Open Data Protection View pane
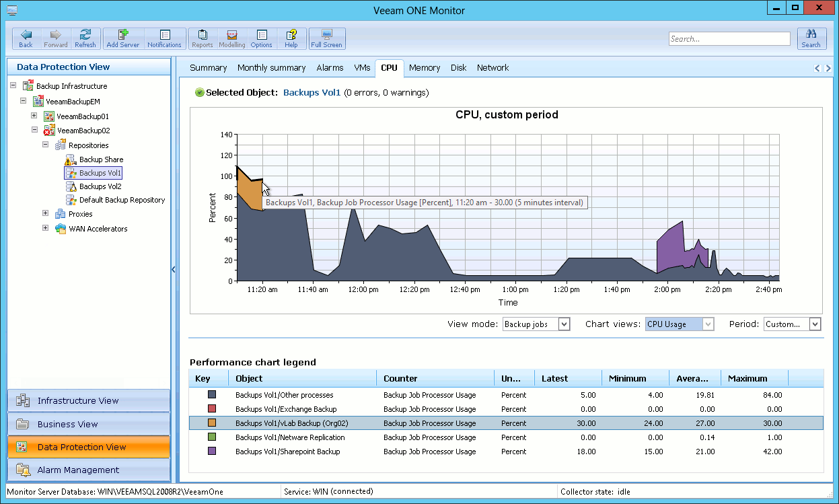The image size is (839, 504). tap(89, 447)
